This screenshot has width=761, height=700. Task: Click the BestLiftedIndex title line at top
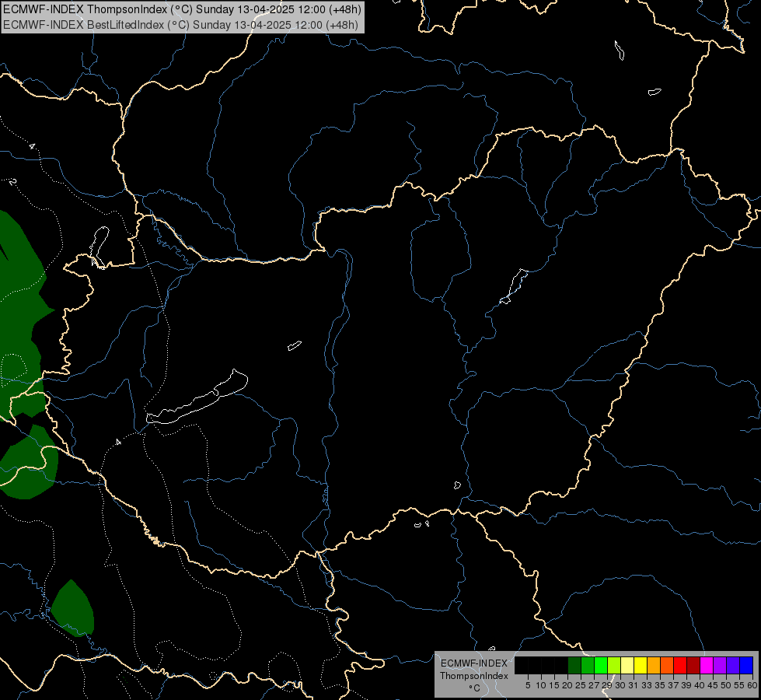click(180, 24)
